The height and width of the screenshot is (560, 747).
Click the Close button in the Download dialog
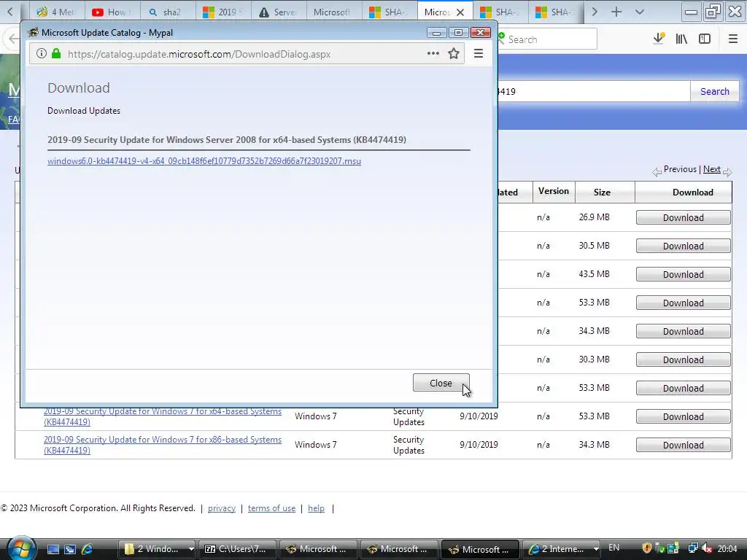coord(441,383)
